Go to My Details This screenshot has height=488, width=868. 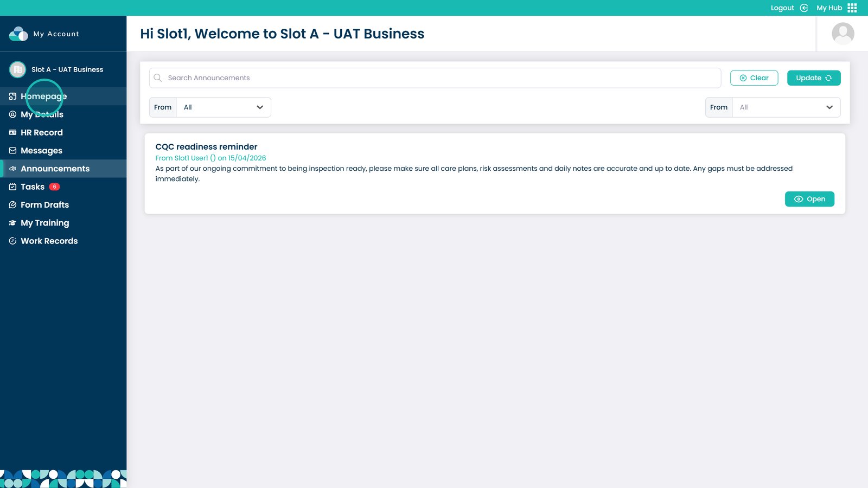[63, 114]
